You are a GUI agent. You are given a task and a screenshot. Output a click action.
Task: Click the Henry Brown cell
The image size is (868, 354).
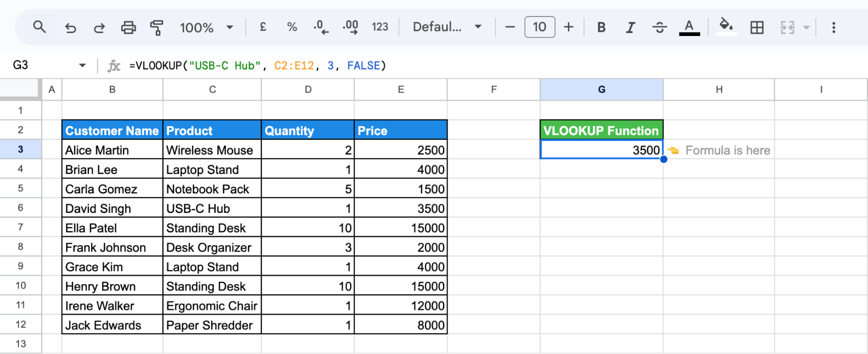click(112, 286)
